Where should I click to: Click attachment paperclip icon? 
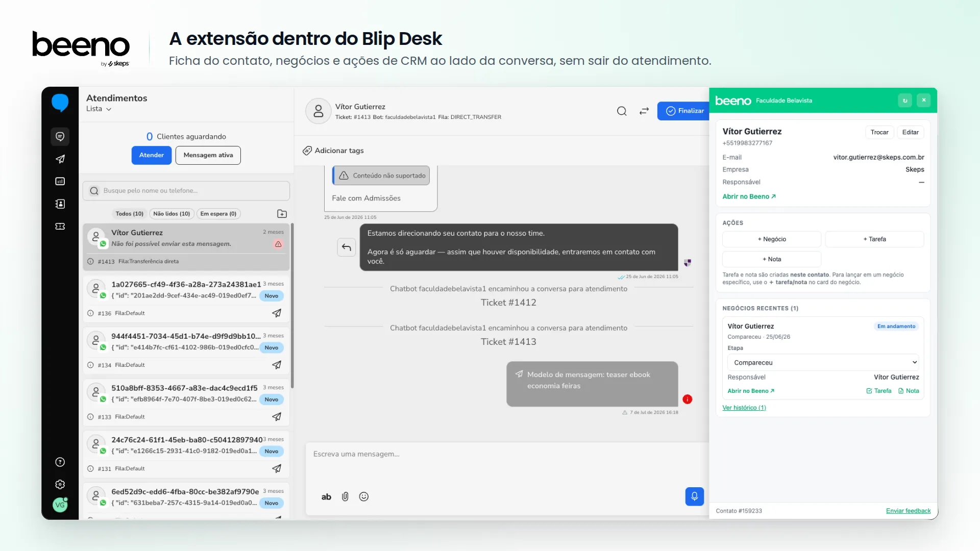pyautogui.click(x=345, y=496)
